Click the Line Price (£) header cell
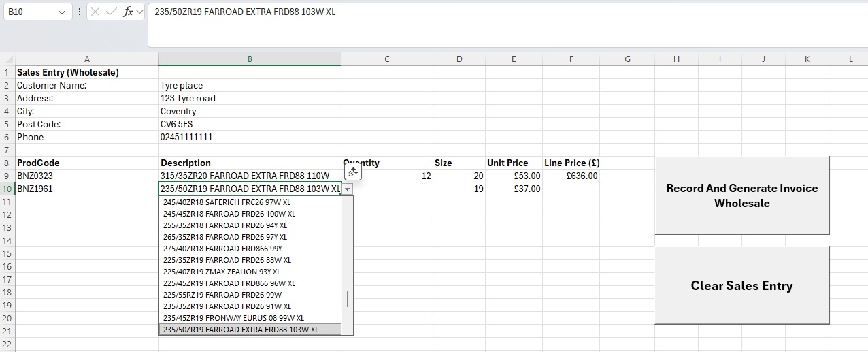Screen dimensions: 868x352 coord(571,163)
